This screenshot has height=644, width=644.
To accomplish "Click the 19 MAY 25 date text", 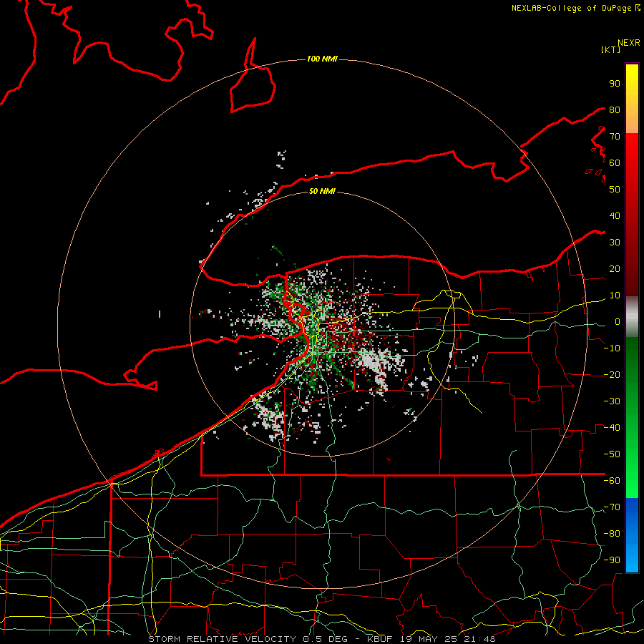I will click(429, 639).
